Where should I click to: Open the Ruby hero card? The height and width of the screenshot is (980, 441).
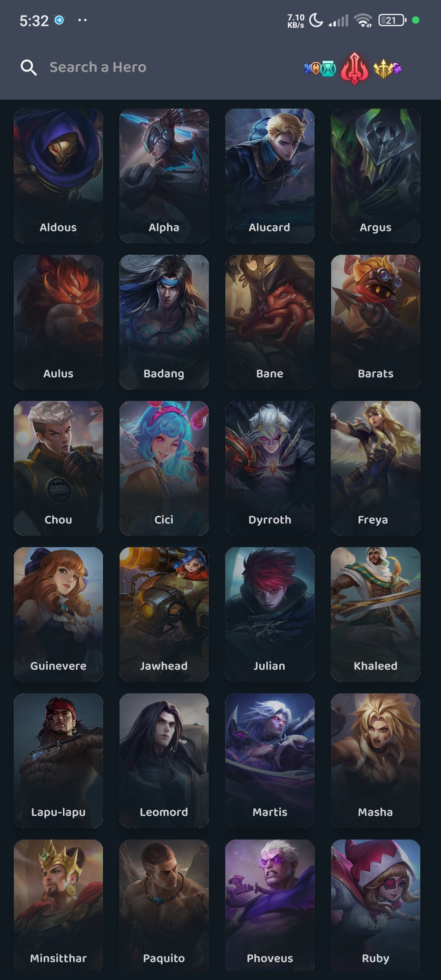click(376, 906)
